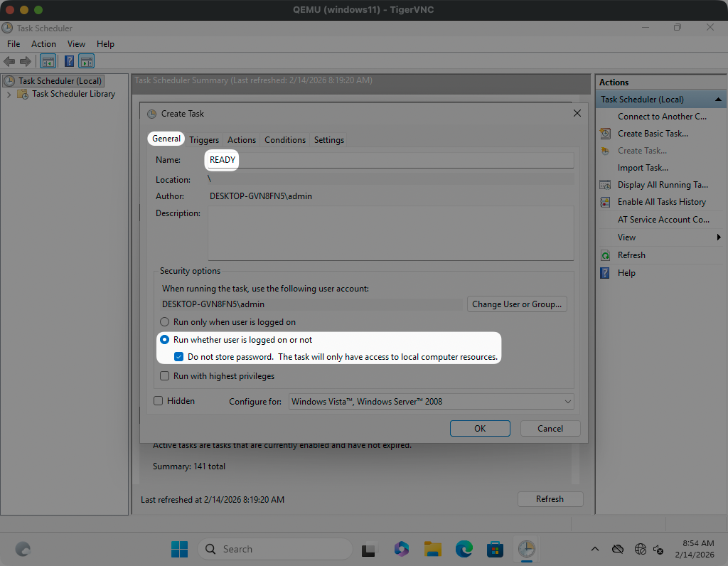The image size is (728, 566).
Task: Click the Show/Hide Console Tree toolbar icon
Action: 48,61
